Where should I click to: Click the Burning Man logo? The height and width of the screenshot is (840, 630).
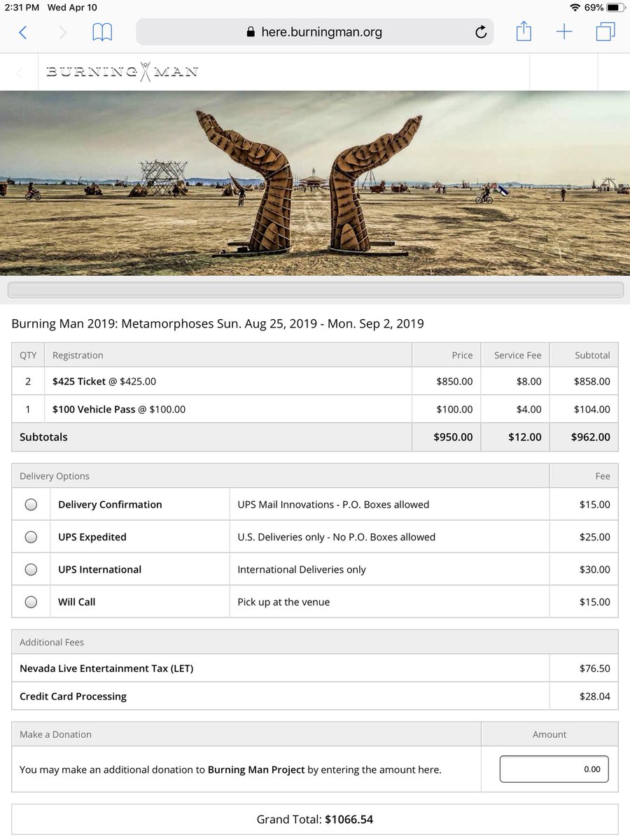122,71
